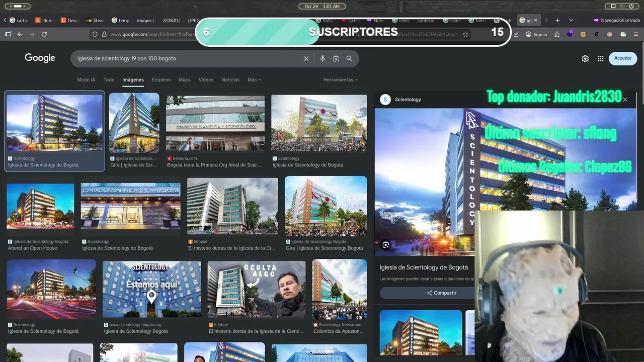Switch to 'Empleos' results tab

(161, 80)
